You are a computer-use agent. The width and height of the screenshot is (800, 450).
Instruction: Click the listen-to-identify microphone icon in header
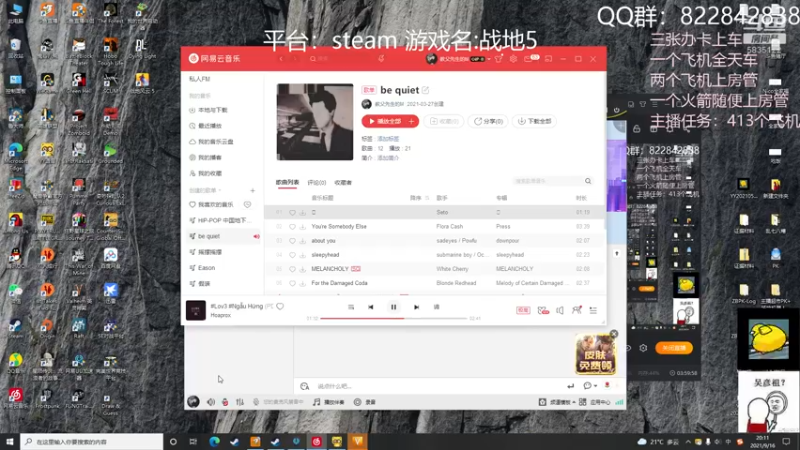click(381, 59)
